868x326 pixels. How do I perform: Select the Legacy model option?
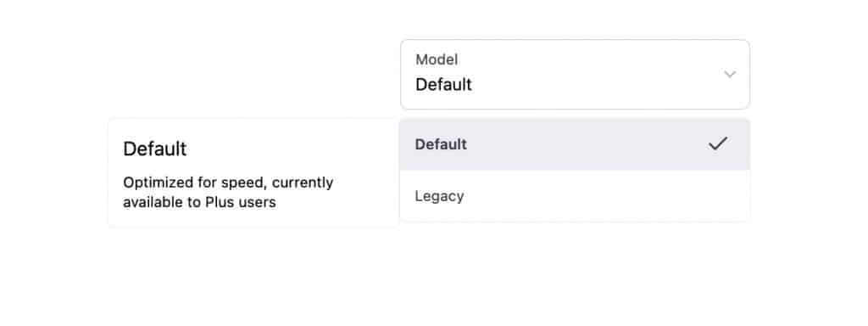point(575,196)
